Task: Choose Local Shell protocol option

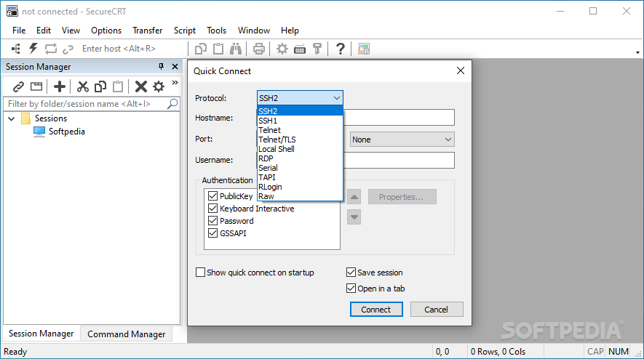Action: tap(300, 149)
